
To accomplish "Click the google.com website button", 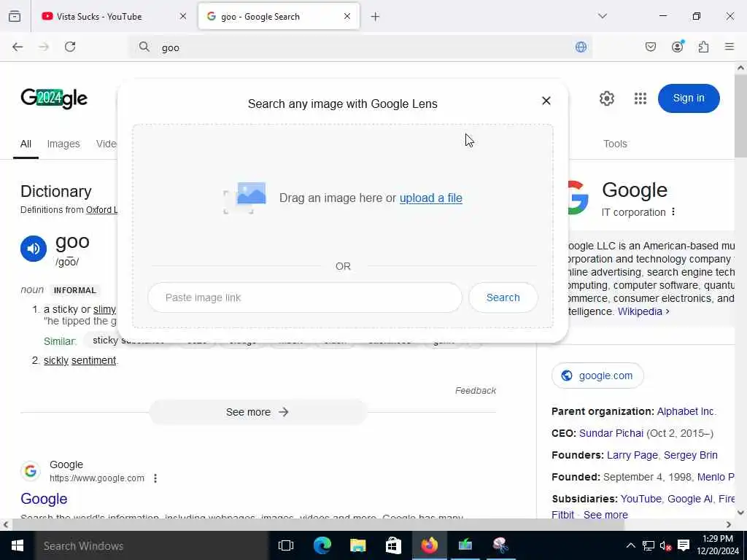I will point(597,376).
